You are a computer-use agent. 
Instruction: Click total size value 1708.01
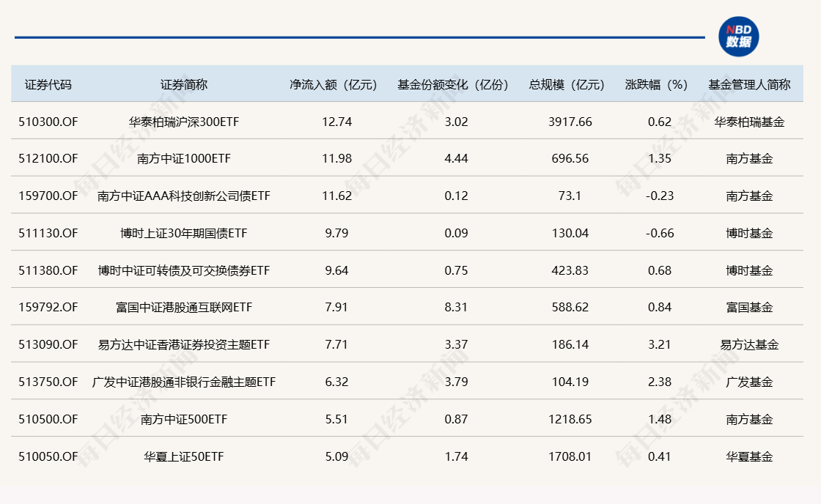click(x=570, y=456)
